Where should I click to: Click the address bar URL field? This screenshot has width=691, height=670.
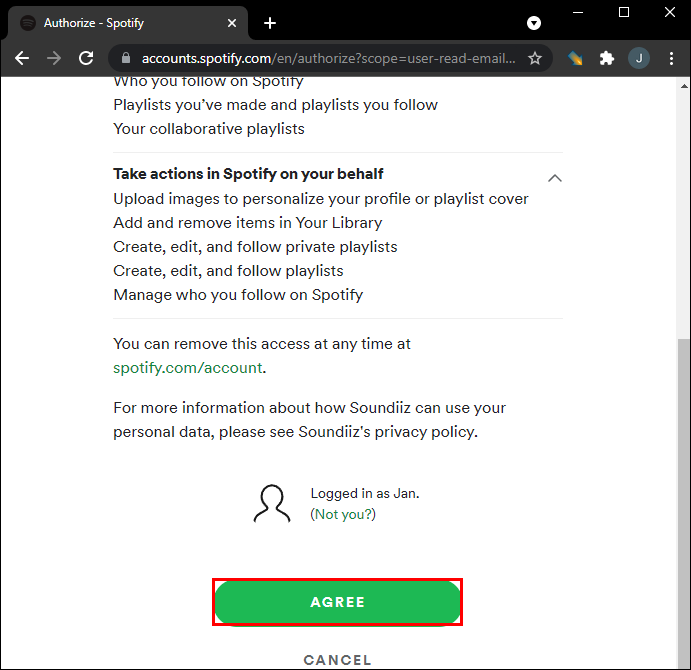(330, 59)
